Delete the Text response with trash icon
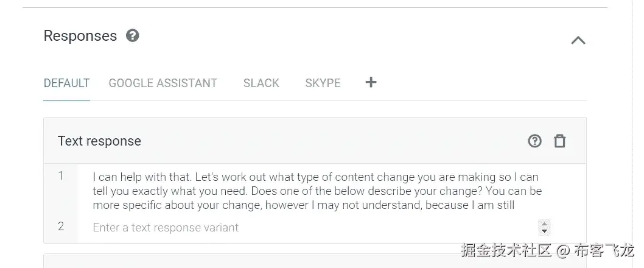This screenshot has height=268, width=644. (559, 141)
